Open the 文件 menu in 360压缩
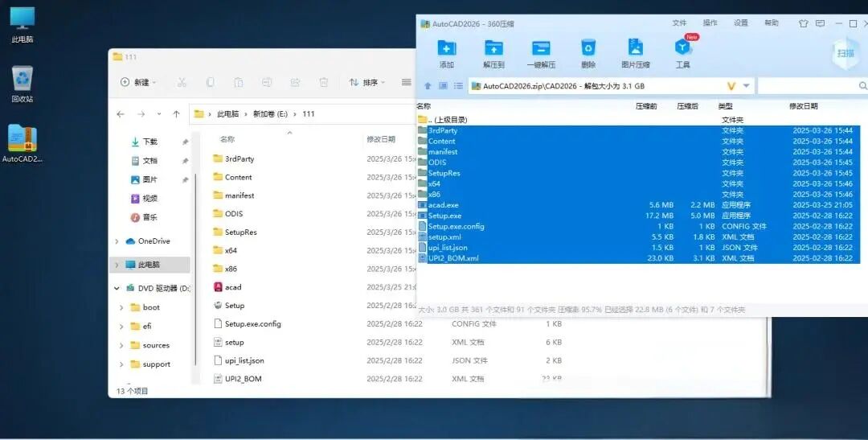 point(679,23)
